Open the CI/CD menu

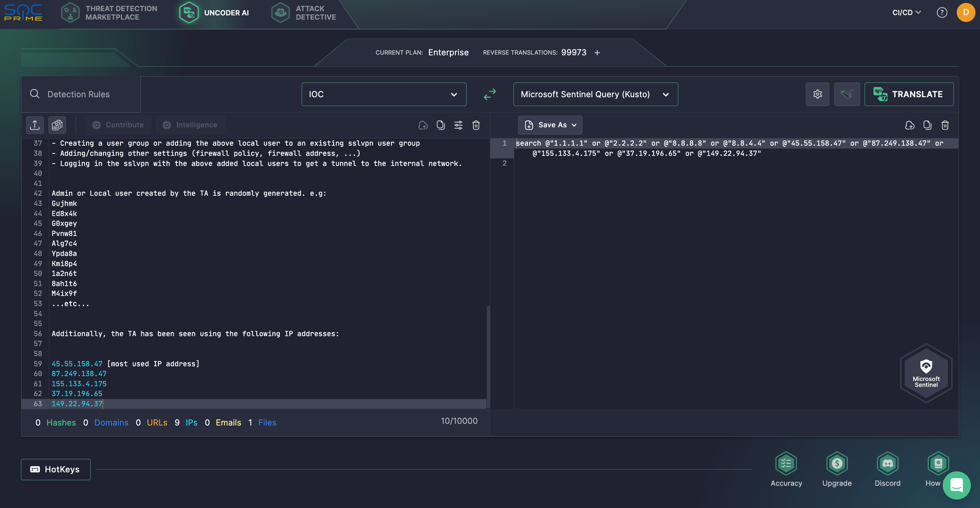pos(906,12)
